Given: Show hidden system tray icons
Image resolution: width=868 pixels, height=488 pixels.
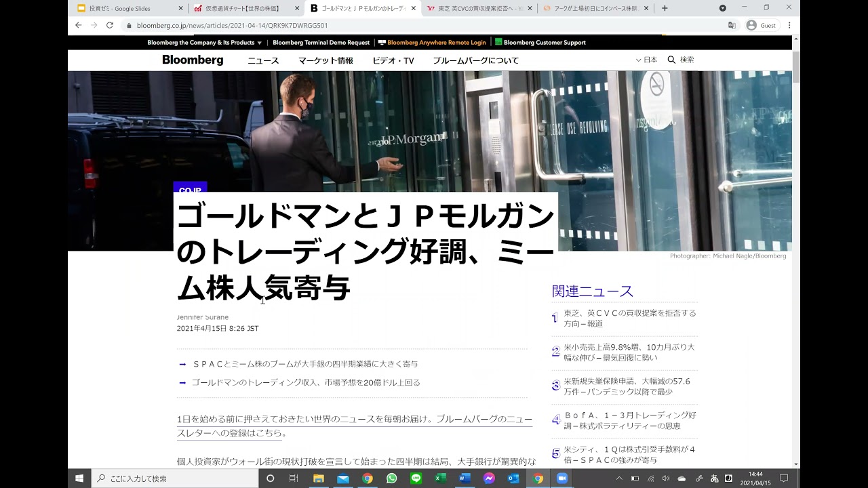Looking at the screenshot, I should (x=619, y=479).
